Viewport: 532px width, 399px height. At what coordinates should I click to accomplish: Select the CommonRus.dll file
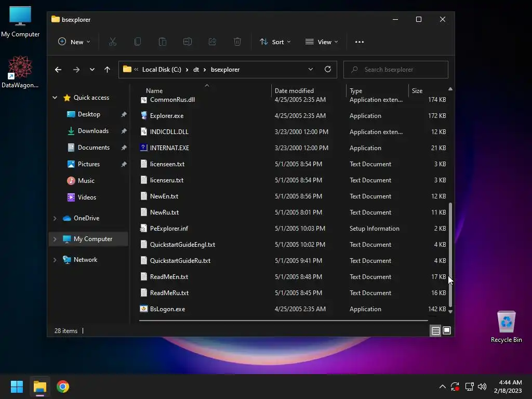click(x=293, y=100)
